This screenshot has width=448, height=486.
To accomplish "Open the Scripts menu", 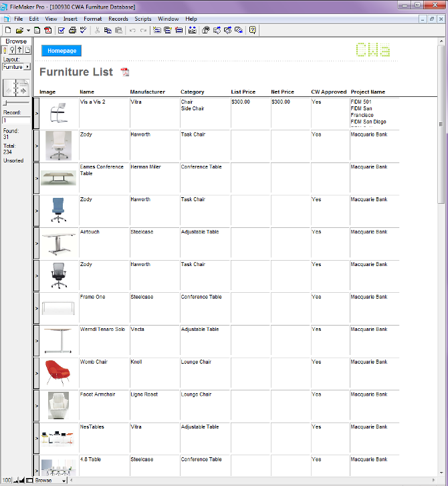I will tap(142, 19).
